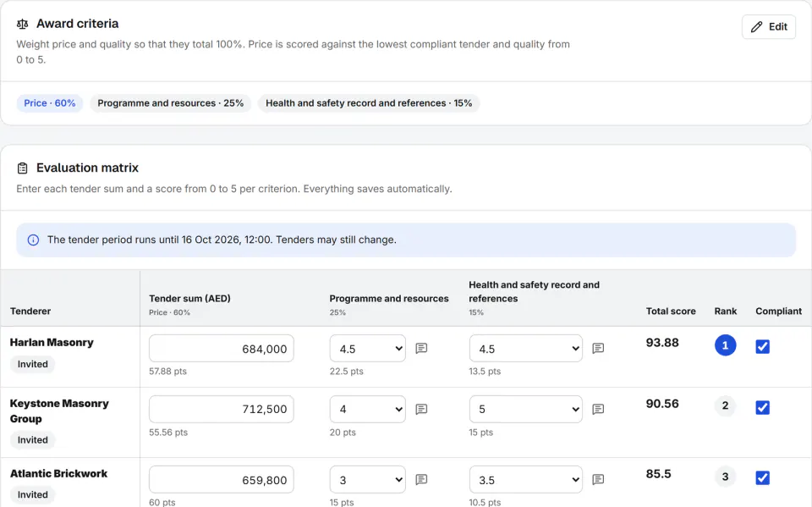Open Keystone Masonry Health and safety comment
This screenshot has width=812, height=507.
[598, 409]
